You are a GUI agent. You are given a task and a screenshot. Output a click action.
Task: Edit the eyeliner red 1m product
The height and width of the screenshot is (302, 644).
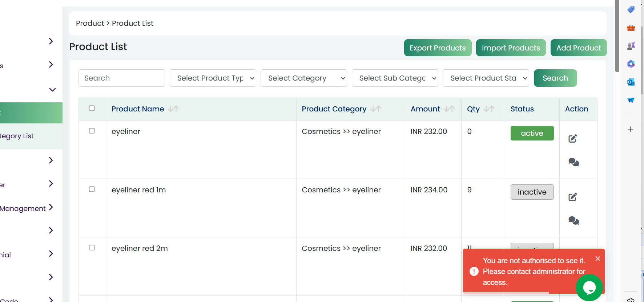coord(573,197)
